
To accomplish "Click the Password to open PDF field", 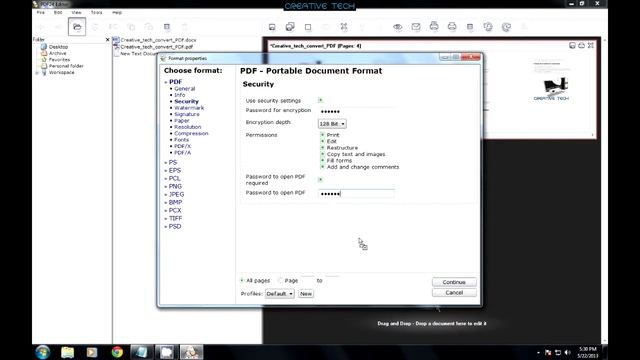I will [356, 193].
